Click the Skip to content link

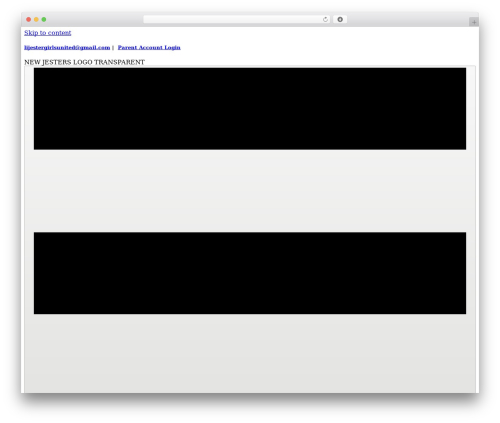[x=47, y=33]
